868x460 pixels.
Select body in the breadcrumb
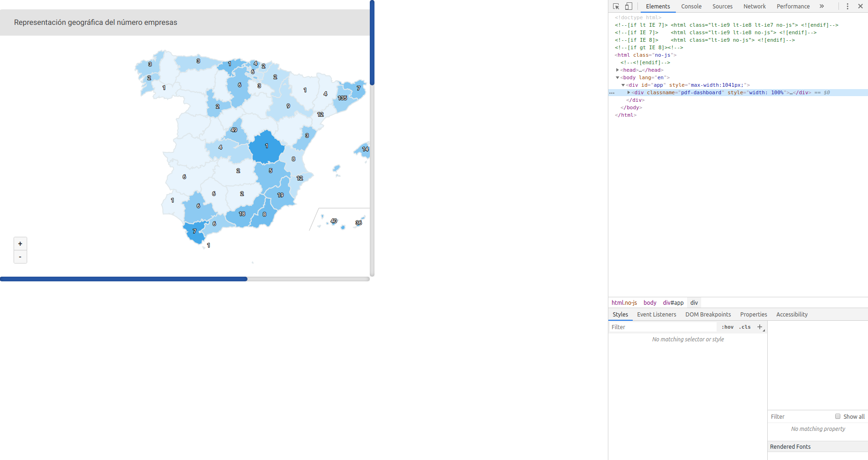click(x=650, y=303)
